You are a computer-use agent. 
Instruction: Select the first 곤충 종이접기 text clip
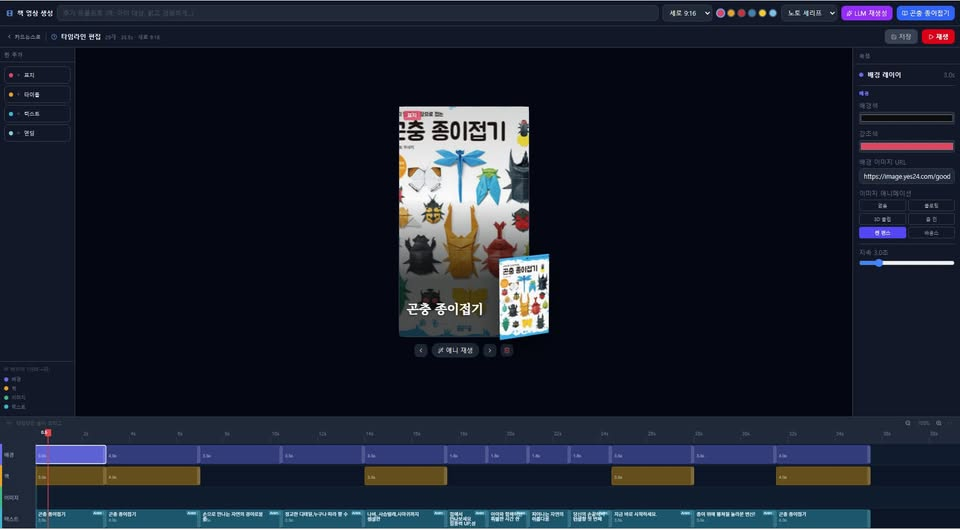[71, 518]
